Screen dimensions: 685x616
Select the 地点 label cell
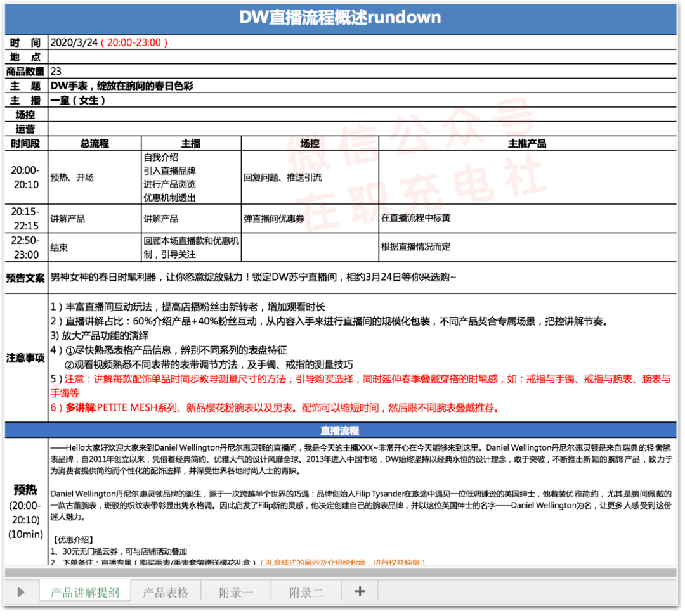26,57
